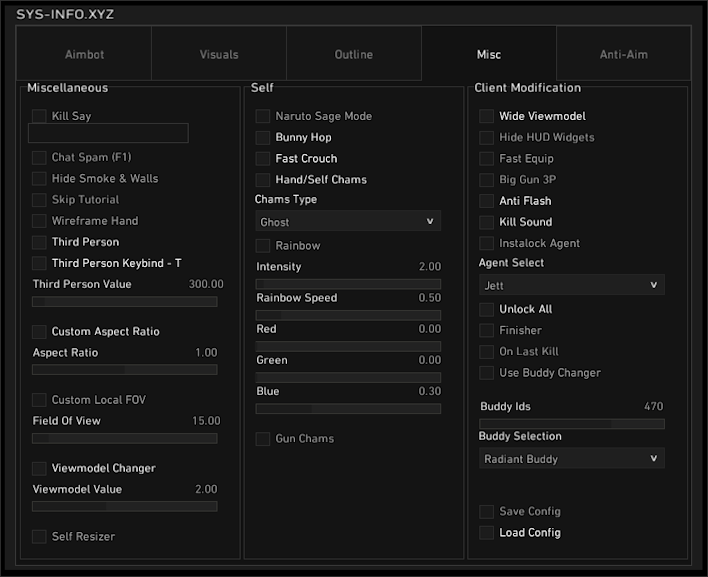Viewport: 708px width, 577px height.
Task: Toggle the Unlock All checkbox
Action: [x=487, y=310]
